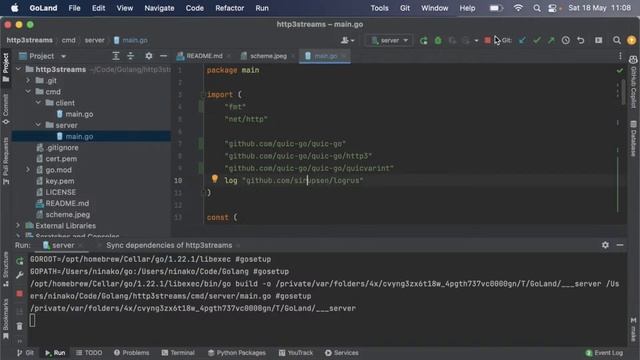Open Terminal tool window

[x=178, y=353]
